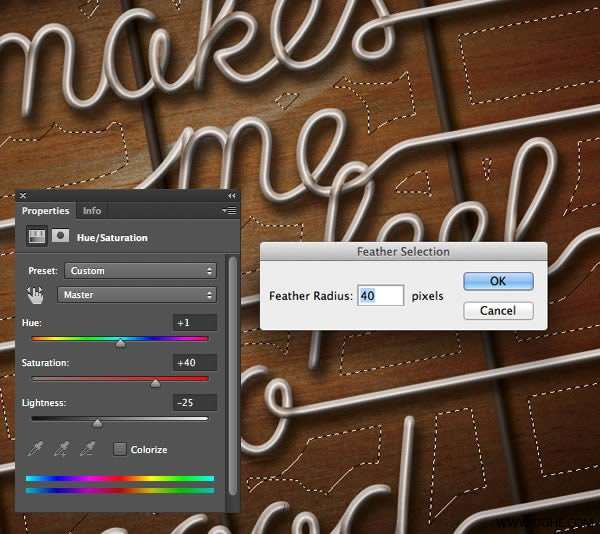Select the subtract-from-sample eyedropper tool
The width and height of the screenshot is (600, 534).
87,449
